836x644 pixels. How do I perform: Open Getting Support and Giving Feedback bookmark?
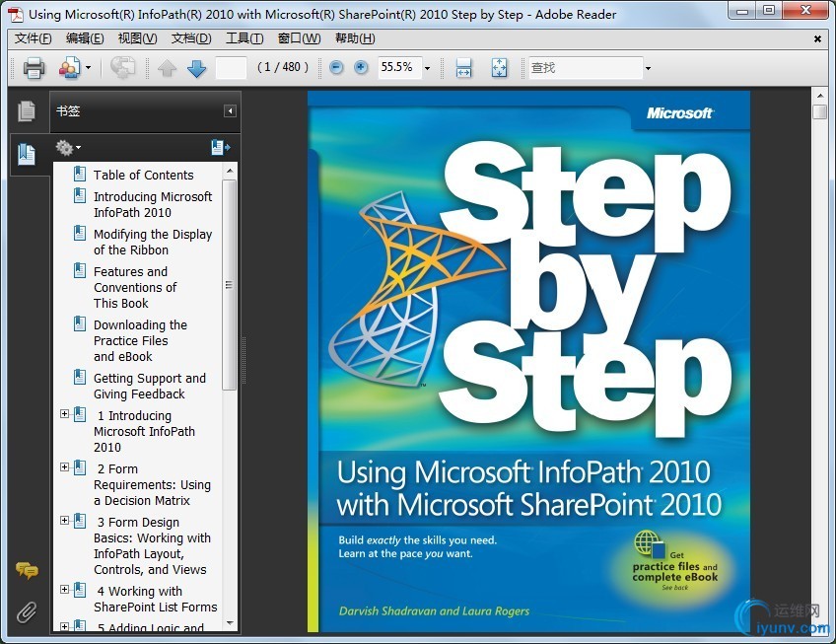(x=149, y=386)
